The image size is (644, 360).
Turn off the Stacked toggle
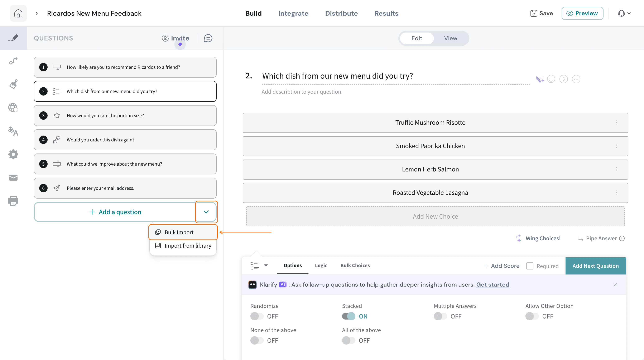349,316
